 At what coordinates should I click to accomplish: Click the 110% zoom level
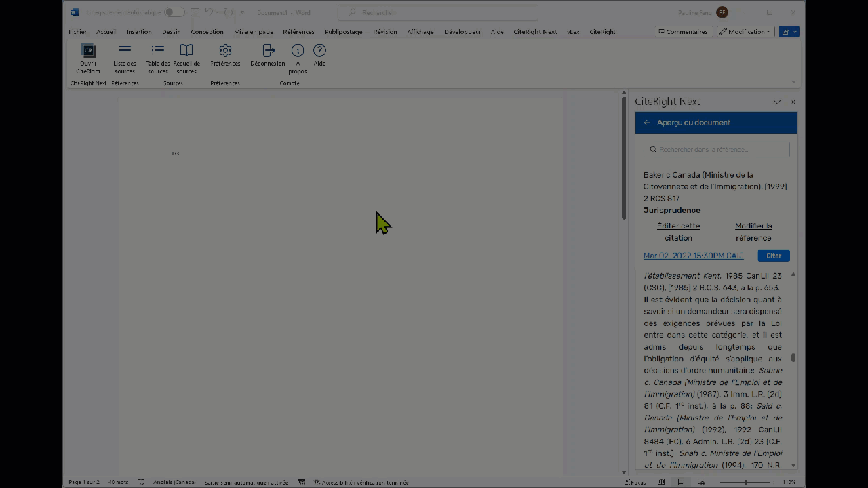point(789,482)
